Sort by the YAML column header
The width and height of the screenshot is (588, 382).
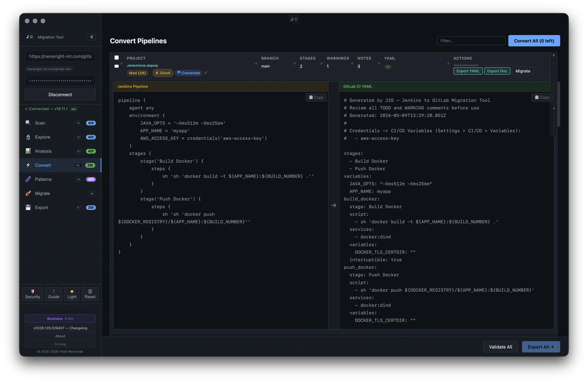[x=390, y=58]
